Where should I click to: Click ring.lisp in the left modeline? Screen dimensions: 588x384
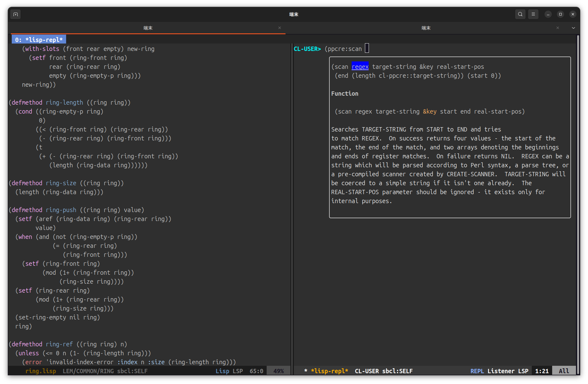(40, 371)
